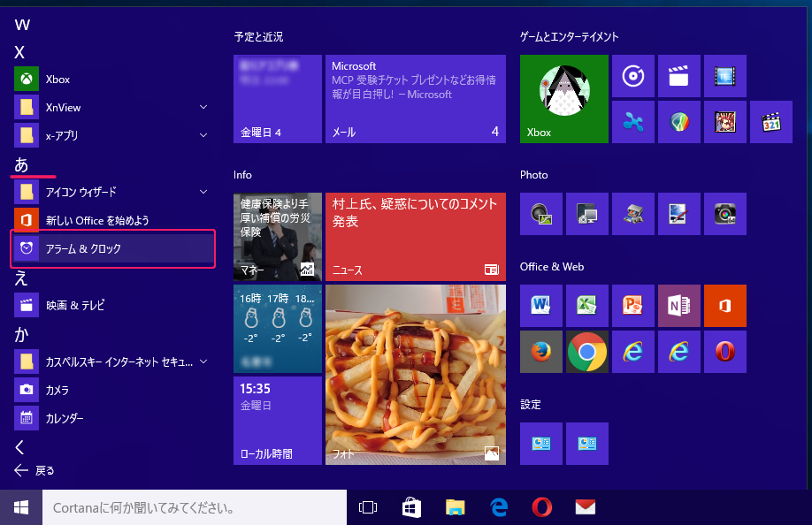Click the Windows Start button
812x525 pixels.
21,507
